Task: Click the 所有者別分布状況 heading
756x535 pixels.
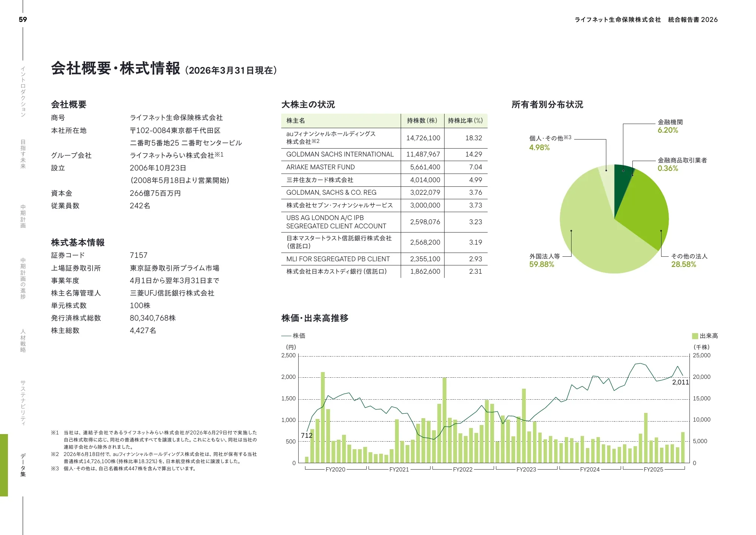Action: [x=547, y=104]
